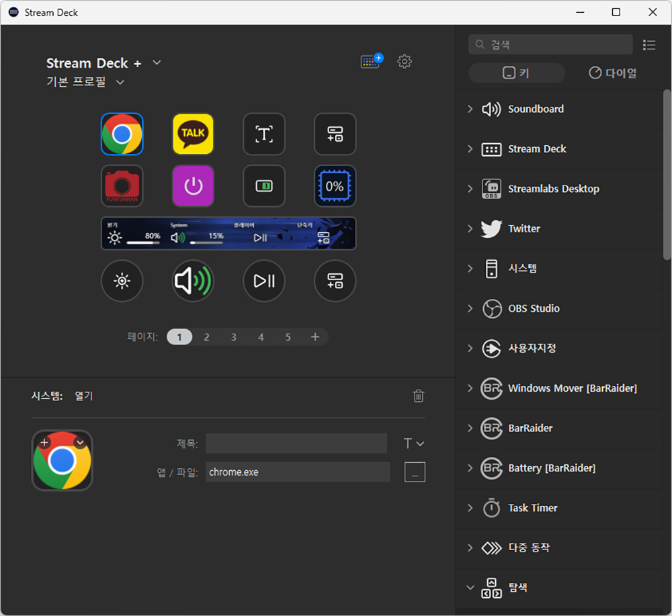Screen dimensions: 672x616
Task: Switch to the 다이얼 tab
Action: pos(613,73)
